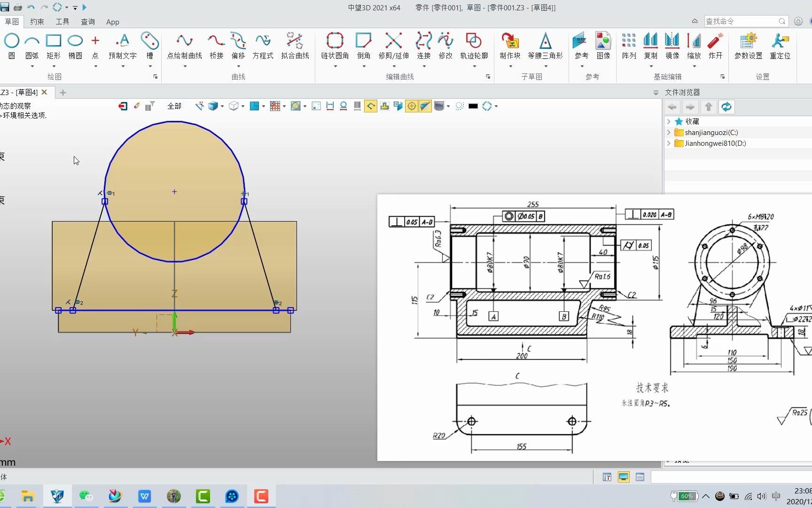Click the 全部 filter selector
The height and width of the screenshot is (508, 812).
pos(174,106)
